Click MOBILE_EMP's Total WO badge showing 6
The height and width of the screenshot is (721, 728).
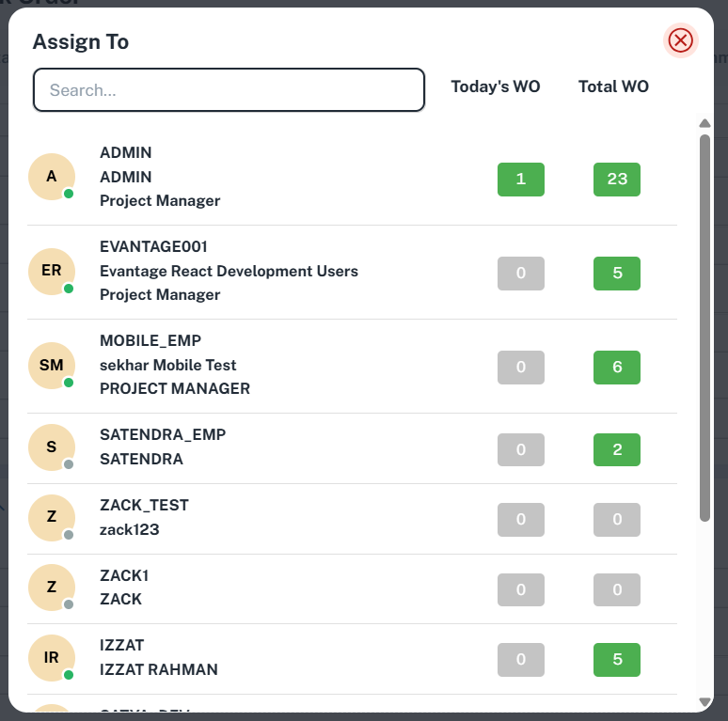click(x=617, y=367)
